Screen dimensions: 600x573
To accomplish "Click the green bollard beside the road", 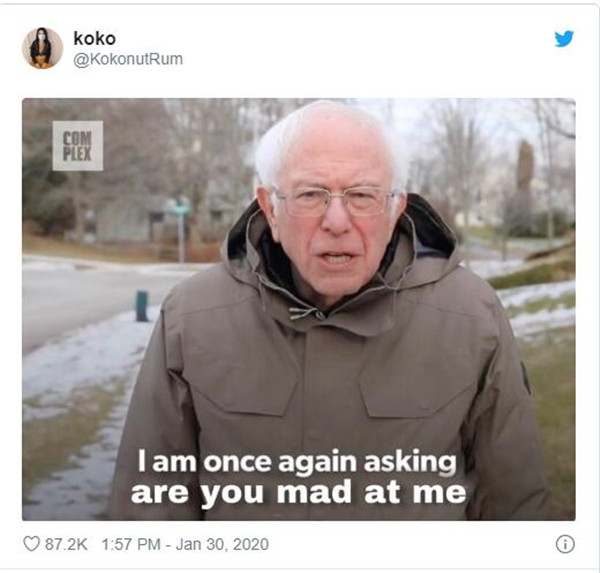I will (x=142, y=306).
